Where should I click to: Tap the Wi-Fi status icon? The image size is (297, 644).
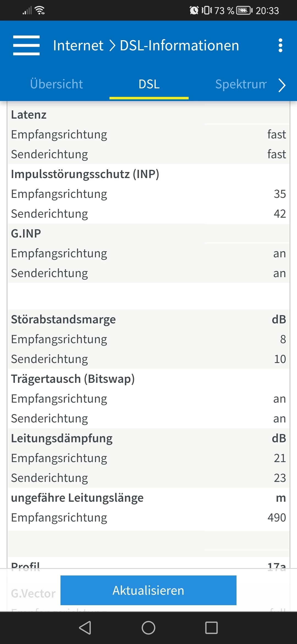[x=40, y=10]
